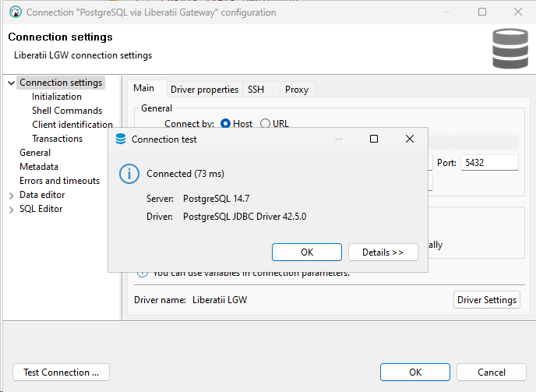Image resolution: width=536 pixels, height=392 pixels.
Task: Select Metadata in the tree
Action: [x=39, y=167]
